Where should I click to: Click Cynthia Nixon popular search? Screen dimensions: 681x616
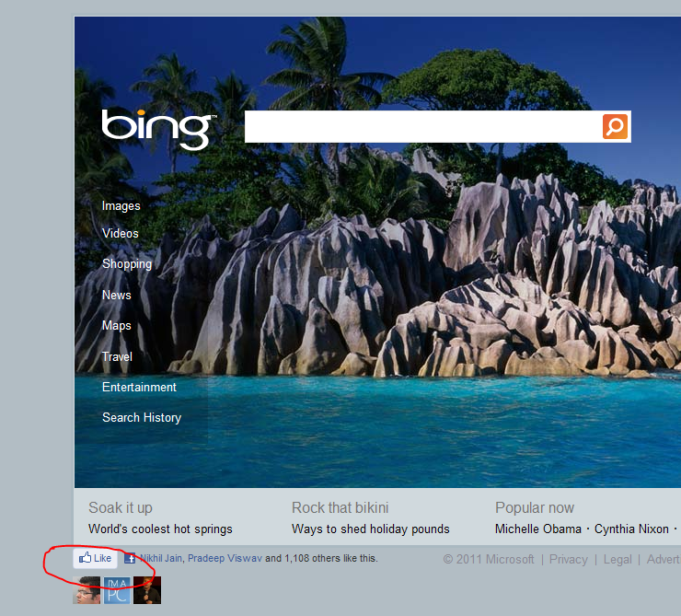[x=631, y=529]
